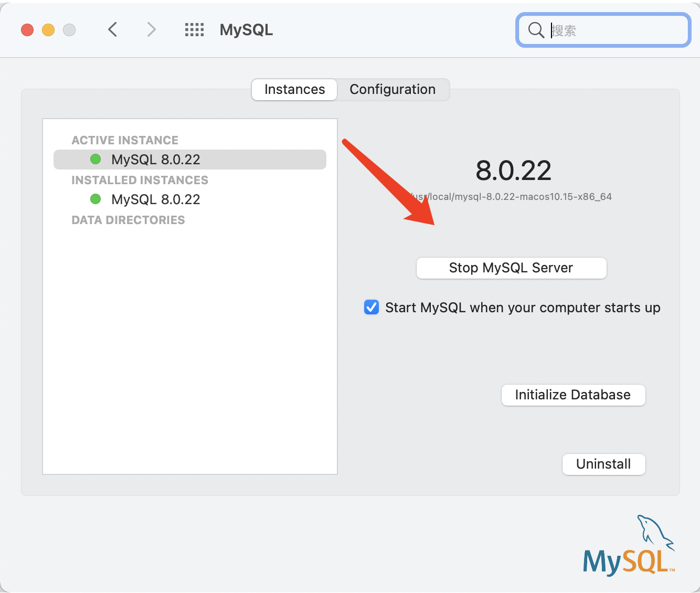Switch to the Configuration tab

pyautogui.click(x=393, y=89)
